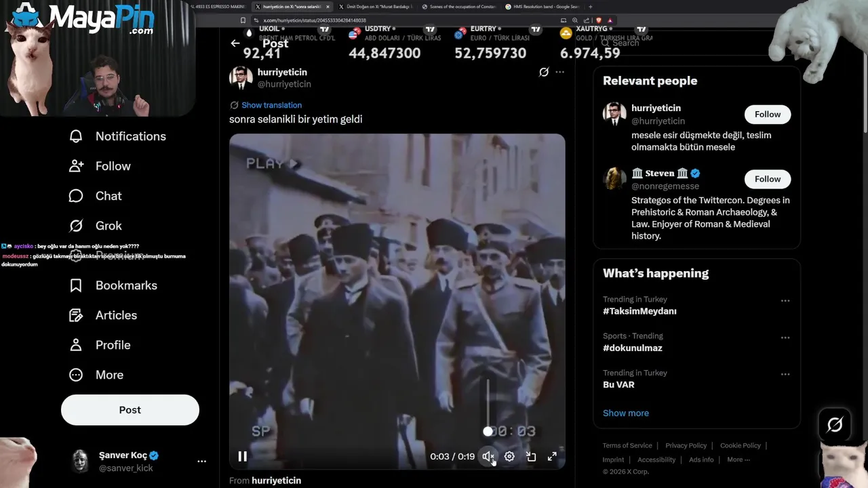This screenshot has width=868, height=488.
Task: Open Imprint footer link
Action: point(614,460)
